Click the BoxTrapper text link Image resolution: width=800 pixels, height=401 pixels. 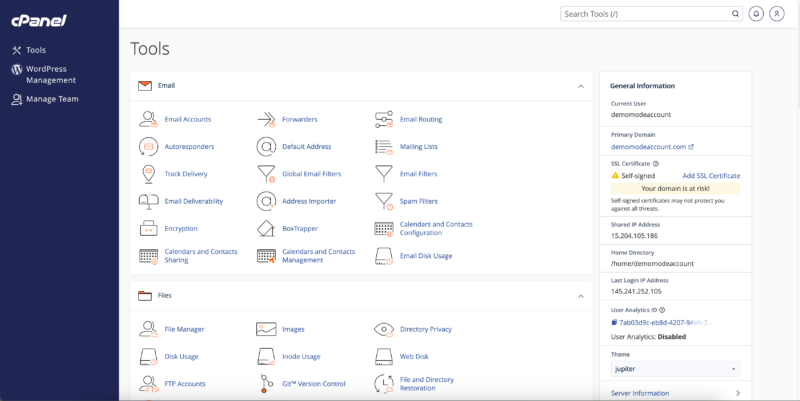tap(300, 229)
